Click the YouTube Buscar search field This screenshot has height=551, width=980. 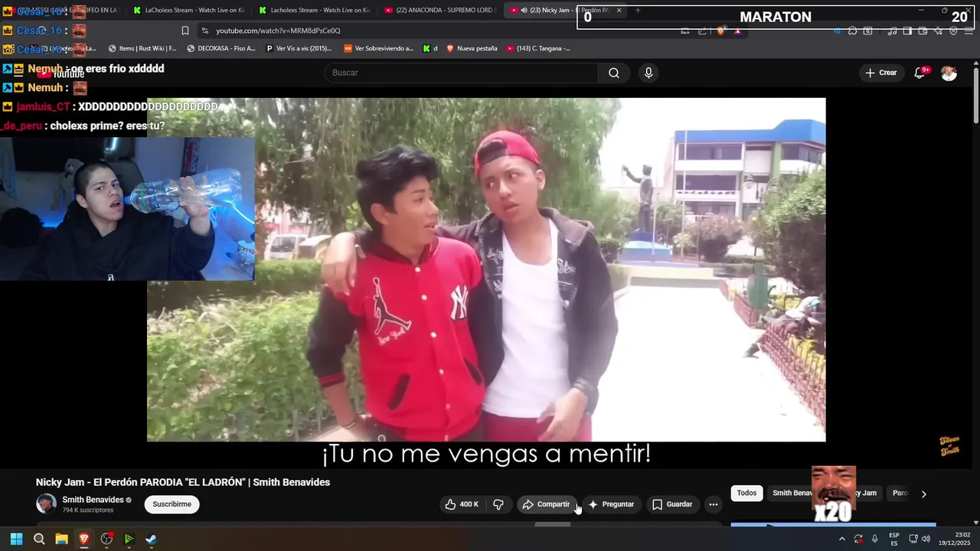tap(462, 73)
